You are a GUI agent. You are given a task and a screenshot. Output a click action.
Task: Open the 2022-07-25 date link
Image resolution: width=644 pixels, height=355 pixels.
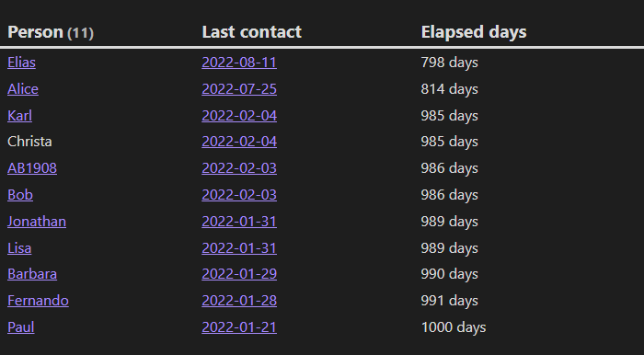239,89
